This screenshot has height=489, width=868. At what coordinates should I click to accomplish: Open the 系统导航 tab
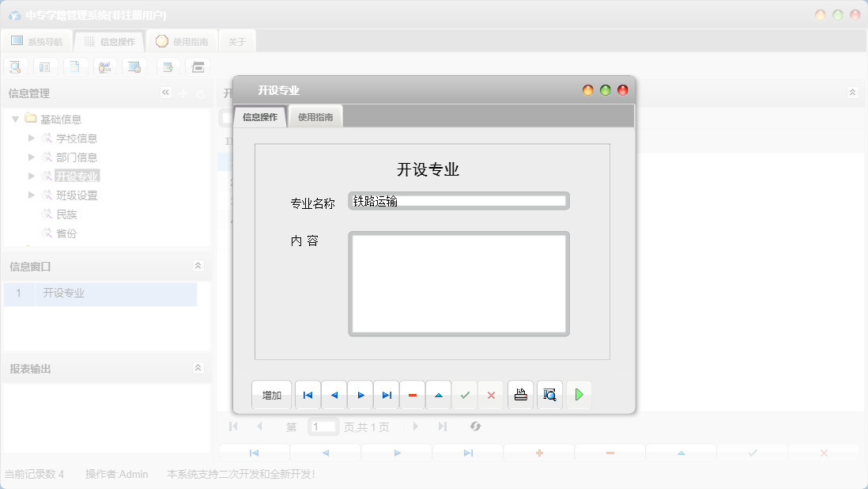38,40
